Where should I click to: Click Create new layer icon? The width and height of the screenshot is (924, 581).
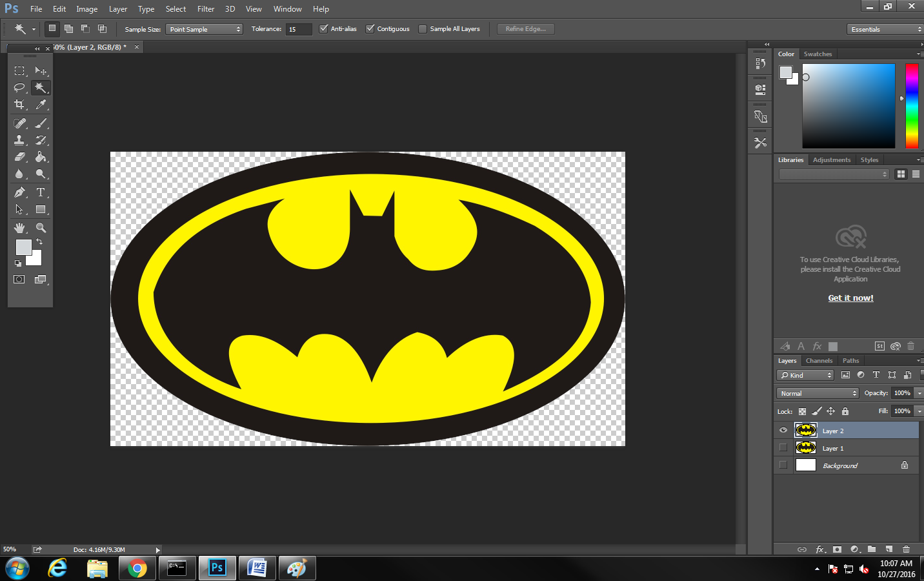pos(889,549)
